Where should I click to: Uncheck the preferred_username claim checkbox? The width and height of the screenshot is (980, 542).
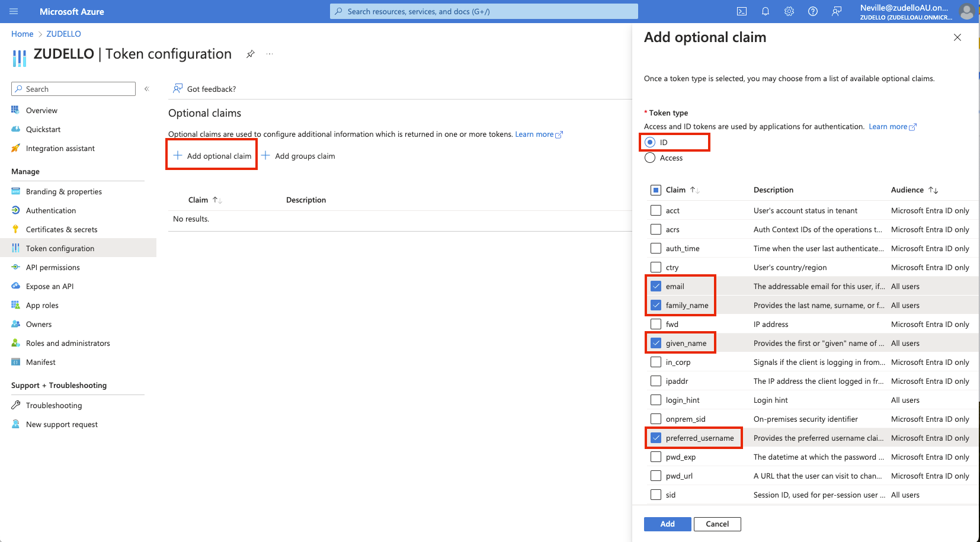click(x=656, y=438)
